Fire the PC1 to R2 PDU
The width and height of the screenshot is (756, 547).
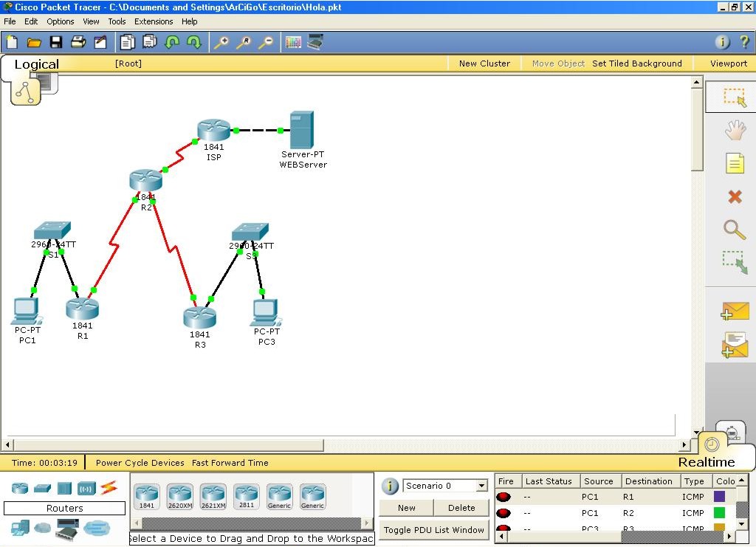click(x=504, y=513)
